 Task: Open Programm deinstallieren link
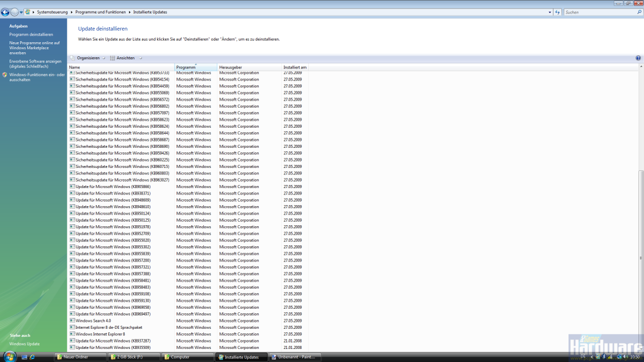point(31,35)
